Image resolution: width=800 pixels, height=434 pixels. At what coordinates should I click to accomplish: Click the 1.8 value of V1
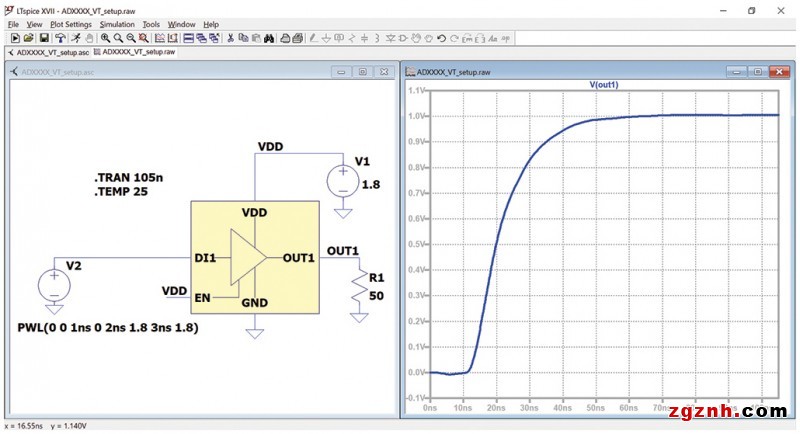[371, 185]
